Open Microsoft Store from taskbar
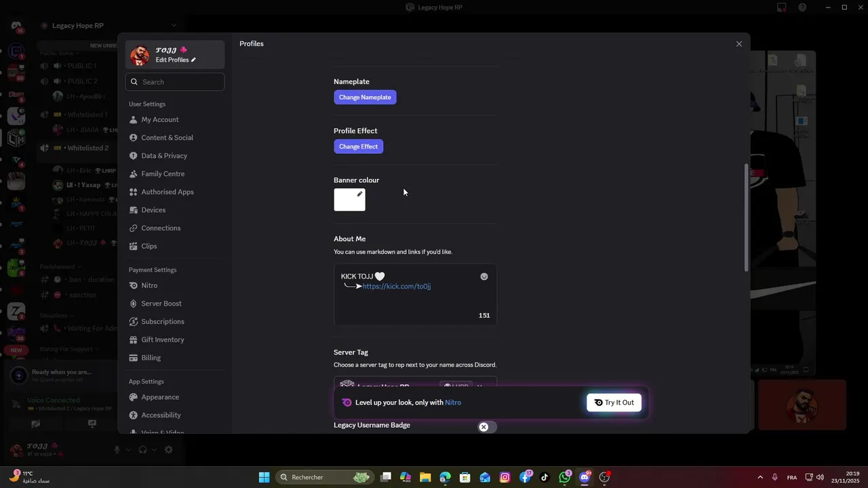 465,477
